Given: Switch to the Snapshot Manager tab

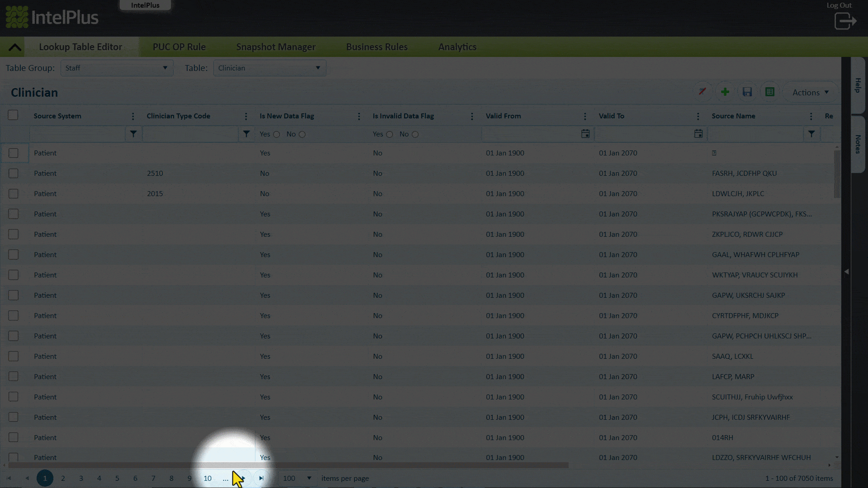Looking at the screenshot, I should (x=276, y=47).
